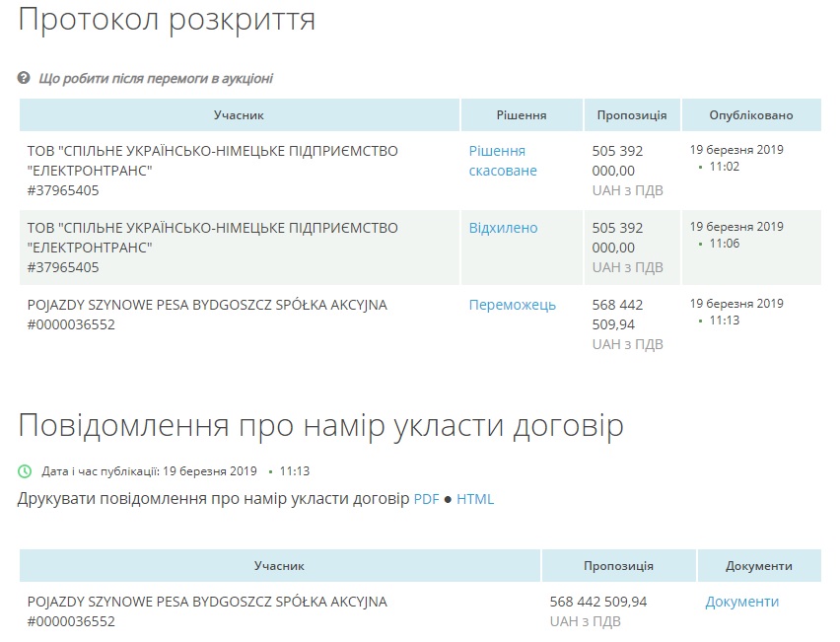This screenshot has width=840, height=642.
Task: Click the green clock publication icon
Action: (x=25, y=471)
